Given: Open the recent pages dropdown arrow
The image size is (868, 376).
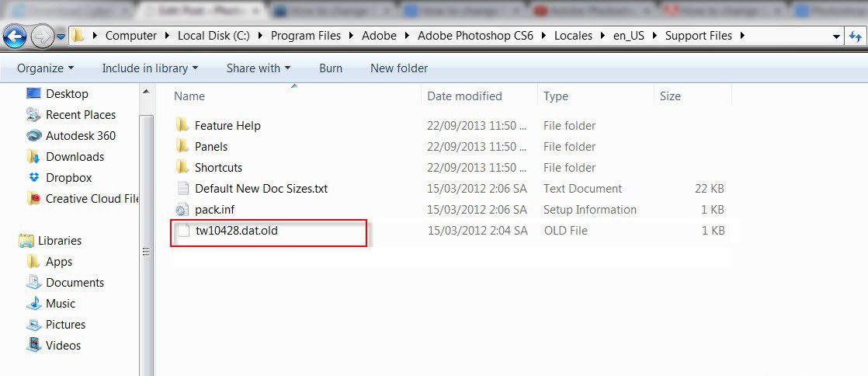Looking at the screenshot, I should tap(61, 37).
